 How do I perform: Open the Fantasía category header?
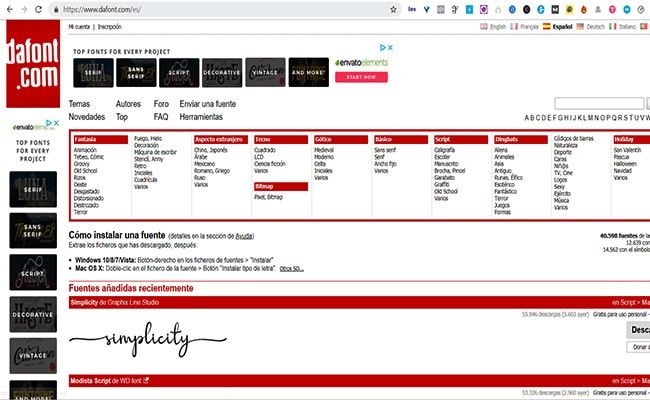(101, 140)
